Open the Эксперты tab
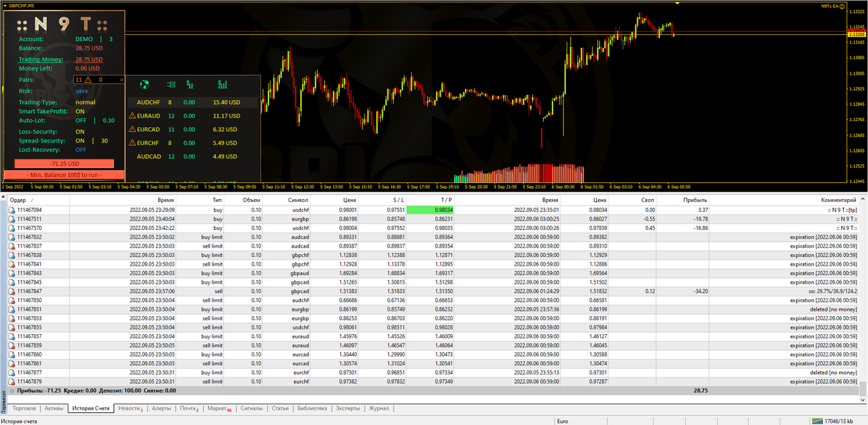This screenshot has height=425, width=868. pyautogui.click(x=348, y=408)
